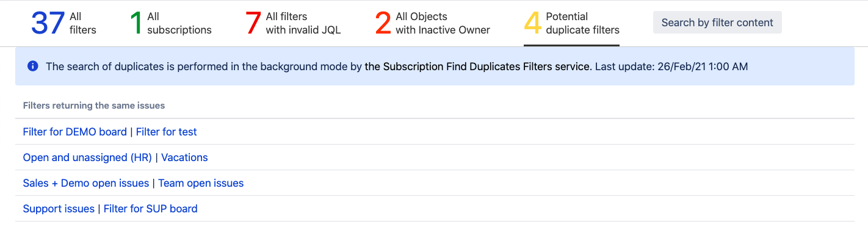Open the Support issues filter link
868x238 pixels.
59,209
